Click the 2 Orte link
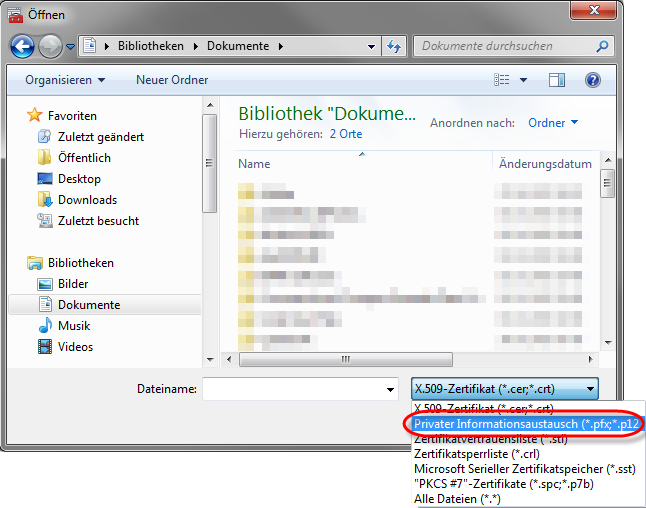This screenshot has height=508, width=646. [344, 134]
